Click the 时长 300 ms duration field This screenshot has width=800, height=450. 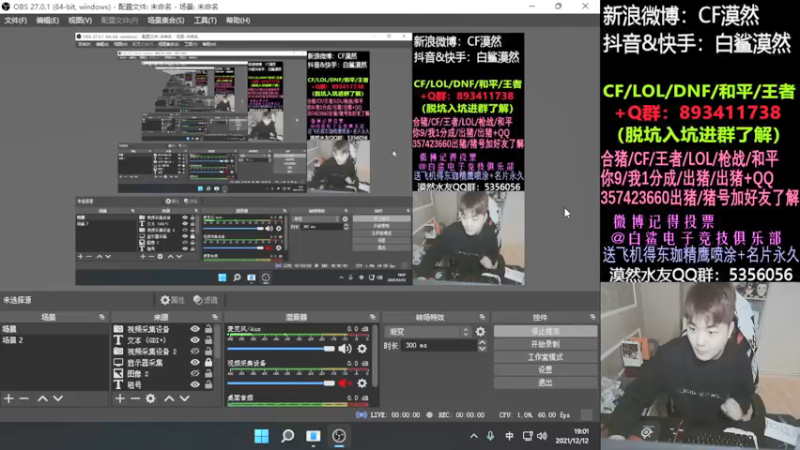(x=439, y=345)
